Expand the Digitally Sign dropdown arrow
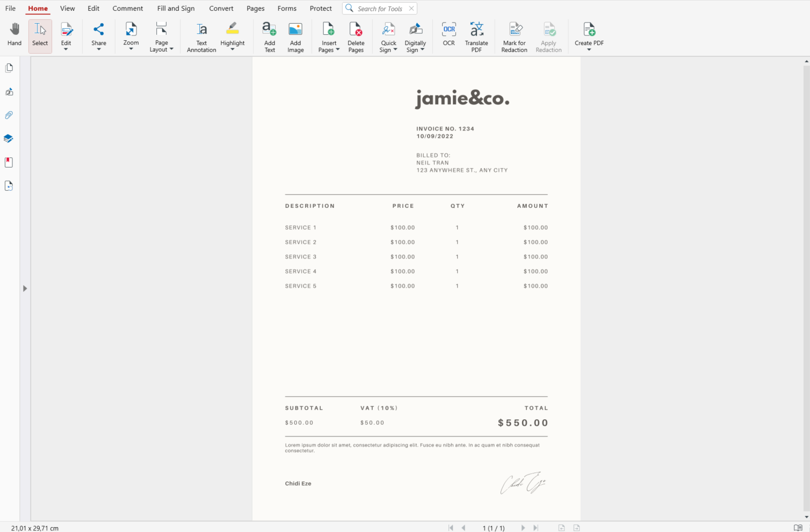Viewport: 810px width, 532px height. (422, 49)
